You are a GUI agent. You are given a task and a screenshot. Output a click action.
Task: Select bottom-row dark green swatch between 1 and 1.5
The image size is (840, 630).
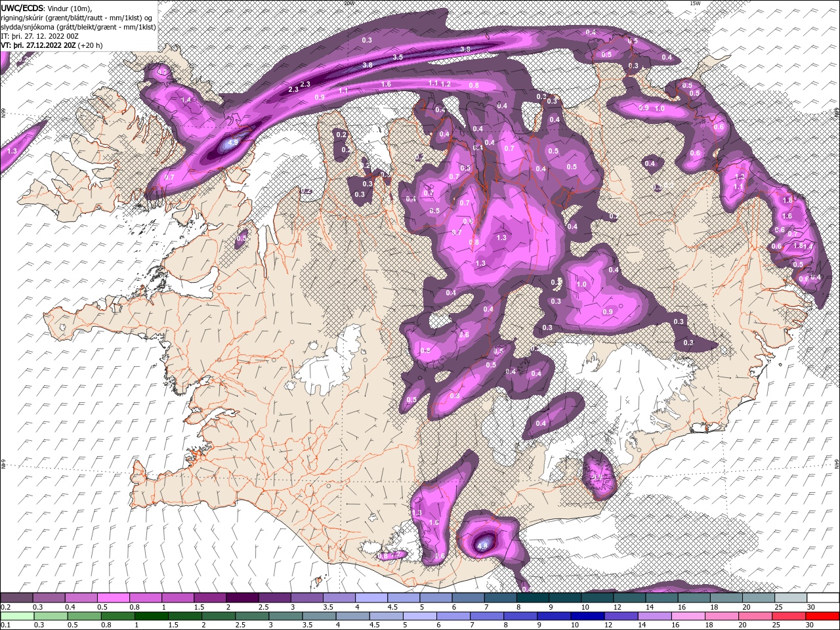point(151,616)
